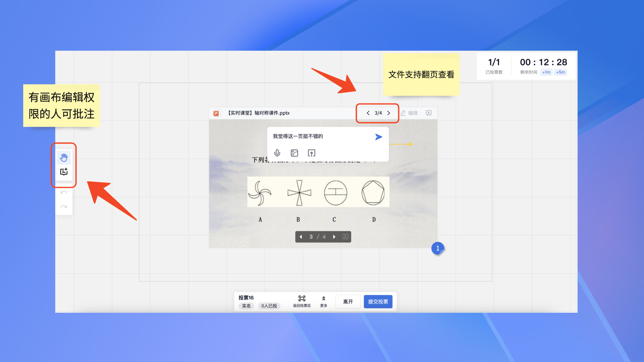
Task: Expand the 更多 more options
Action: pyautogui.click(x=324, y=301)
